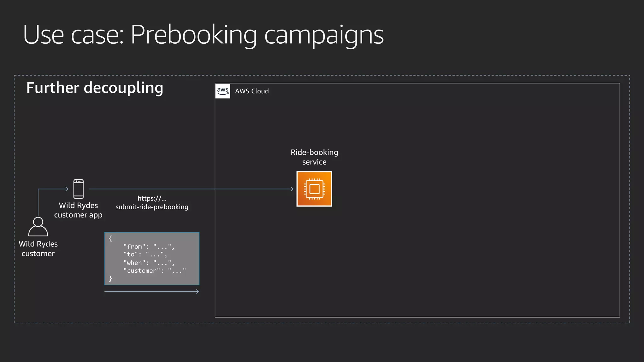Click the 'Wild Rydes customer app' label
The image size is (644, 362).
[78, 210]
